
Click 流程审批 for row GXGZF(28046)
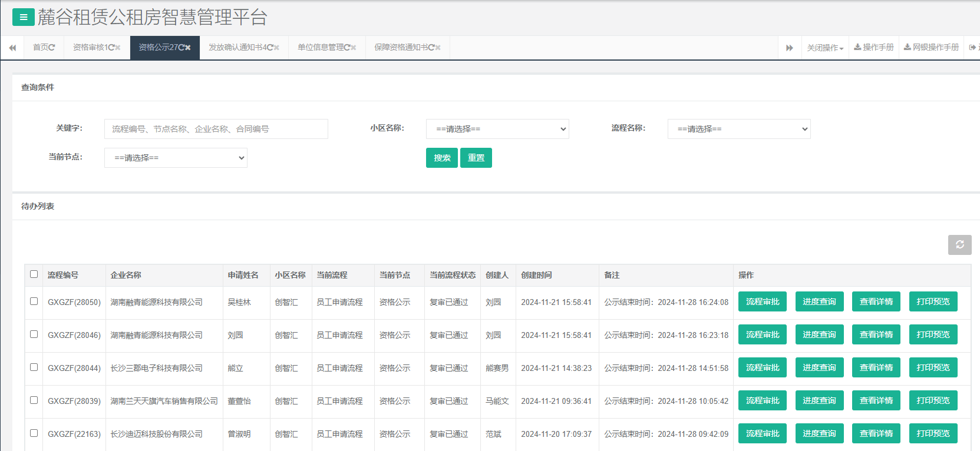(x=762, y=334)
